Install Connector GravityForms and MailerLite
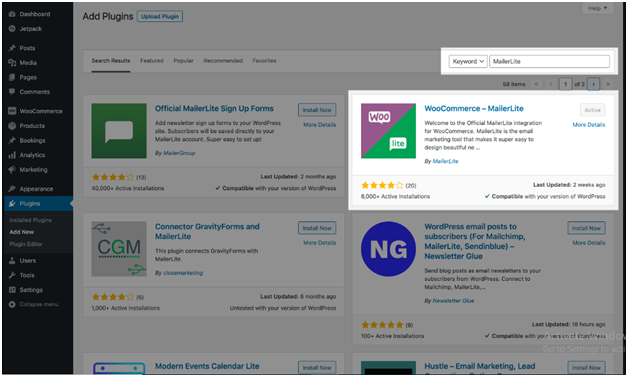This screenshot has width=628, height=377. [317, 228]
